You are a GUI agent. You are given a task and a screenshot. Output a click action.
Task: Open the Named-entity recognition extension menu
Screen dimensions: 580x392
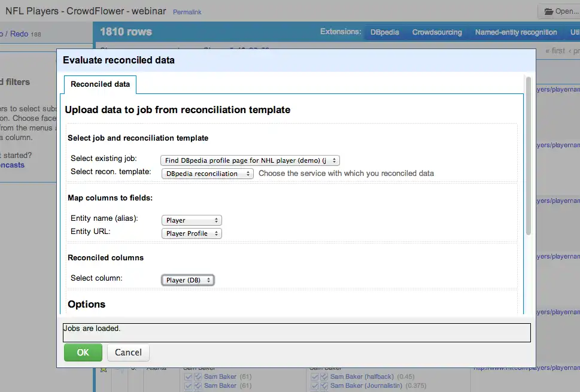click(x=516, y=32)
